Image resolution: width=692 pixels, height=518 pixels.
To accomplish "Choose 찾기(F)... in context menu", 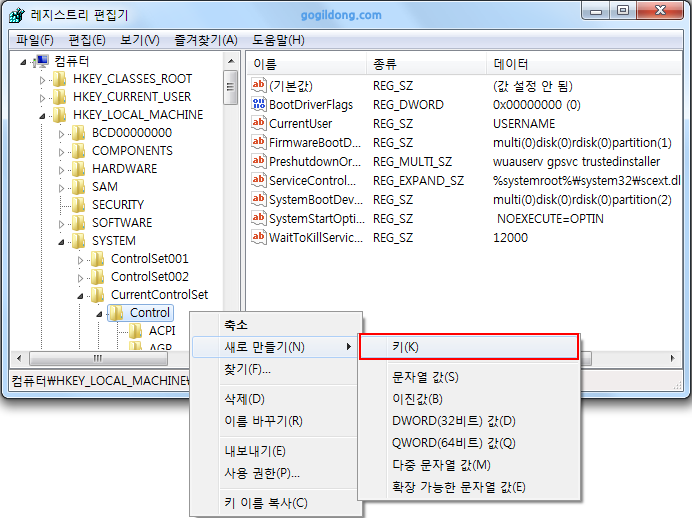I will point(275,369).
